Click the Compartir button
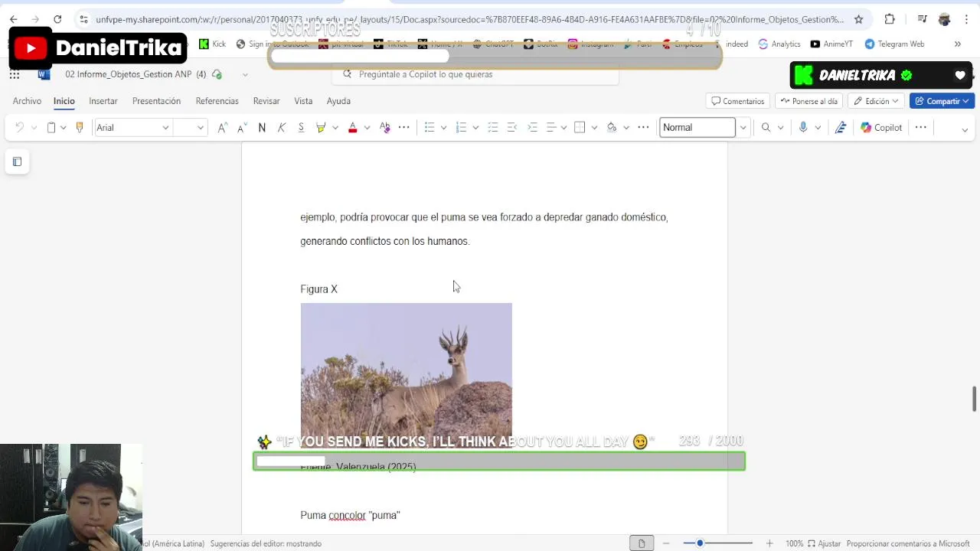 pos(942,101)
